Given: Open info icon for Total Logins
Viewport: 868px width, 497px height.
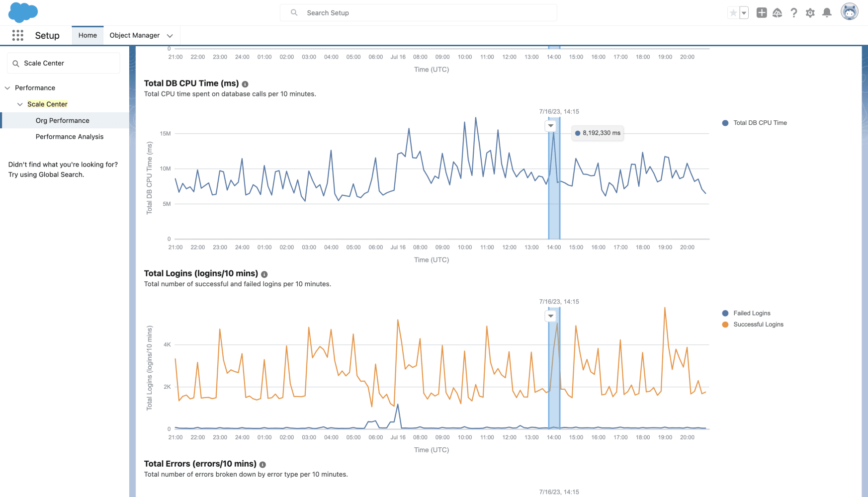Looking at the screenshot, I should [264, 274].
